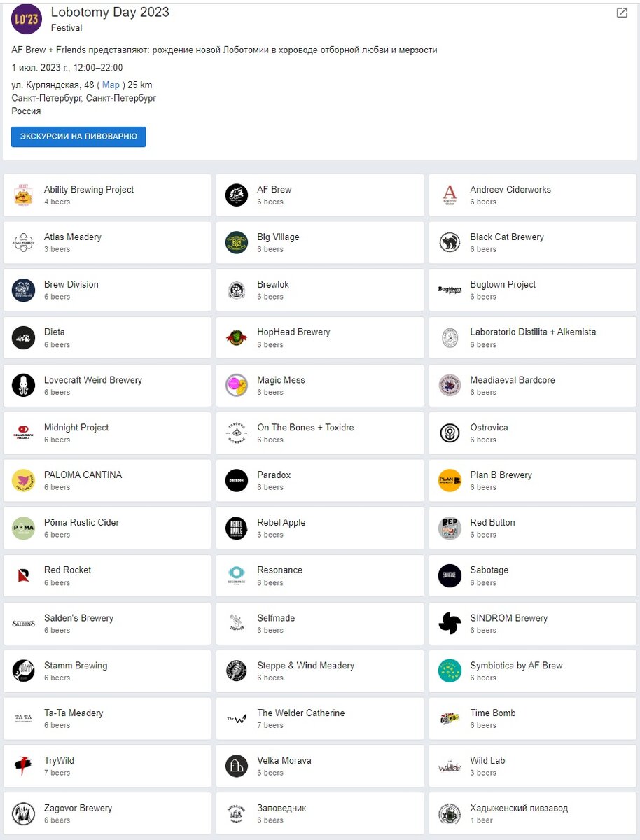
Task: Click '3 beers' under Wild Lab
Action: click(x=483, y=773)
